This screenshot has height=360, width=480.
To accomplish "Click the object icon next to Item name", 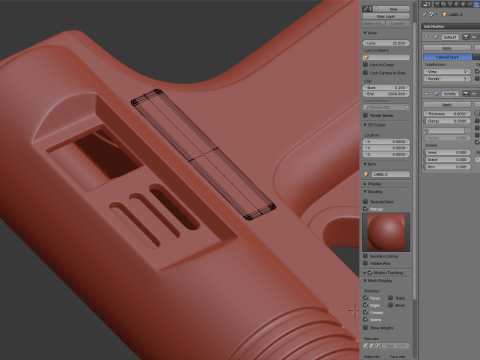I will pos(366,174).
